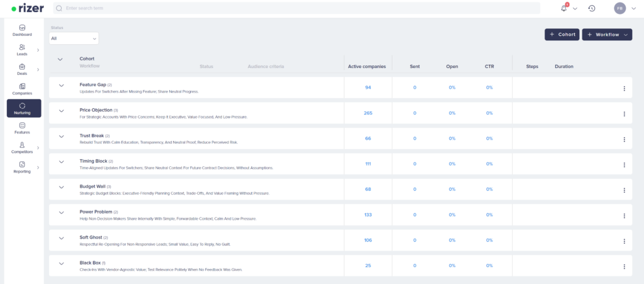Click the search term input field

tap(296, 8)
